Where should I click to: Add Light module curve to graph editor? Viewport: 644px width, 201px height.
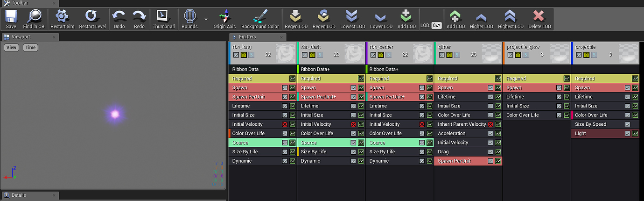[635, 134]
